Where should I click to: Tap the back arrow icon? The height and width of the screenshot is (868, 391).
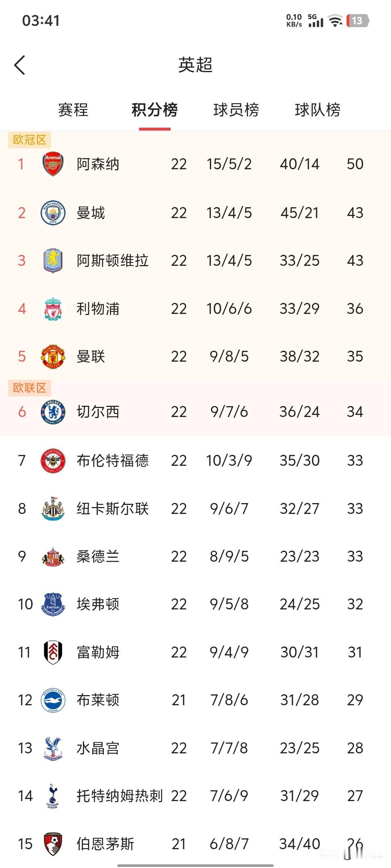pos(20,65)
